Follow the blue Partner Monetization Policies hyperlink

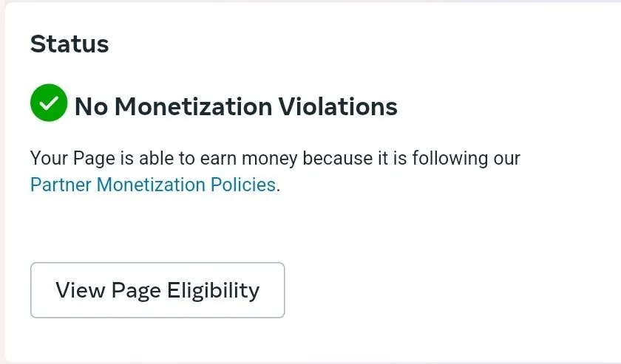coord(152,184)
